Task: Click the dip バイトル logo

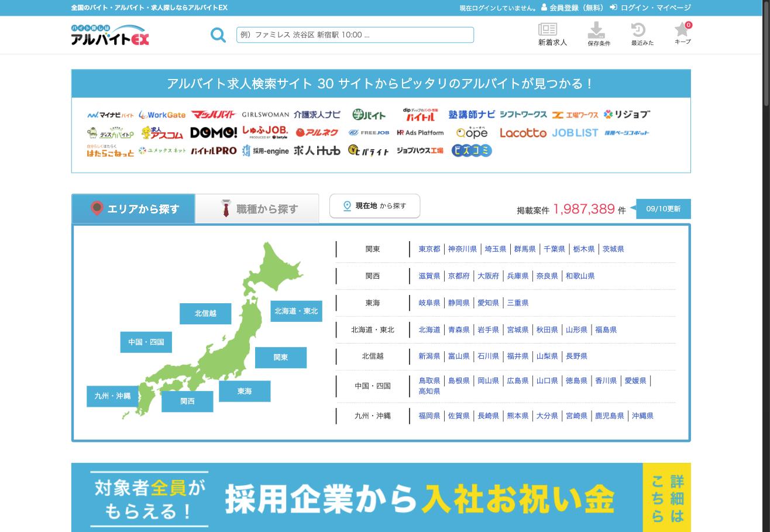Action: click(x=420, y=114)
